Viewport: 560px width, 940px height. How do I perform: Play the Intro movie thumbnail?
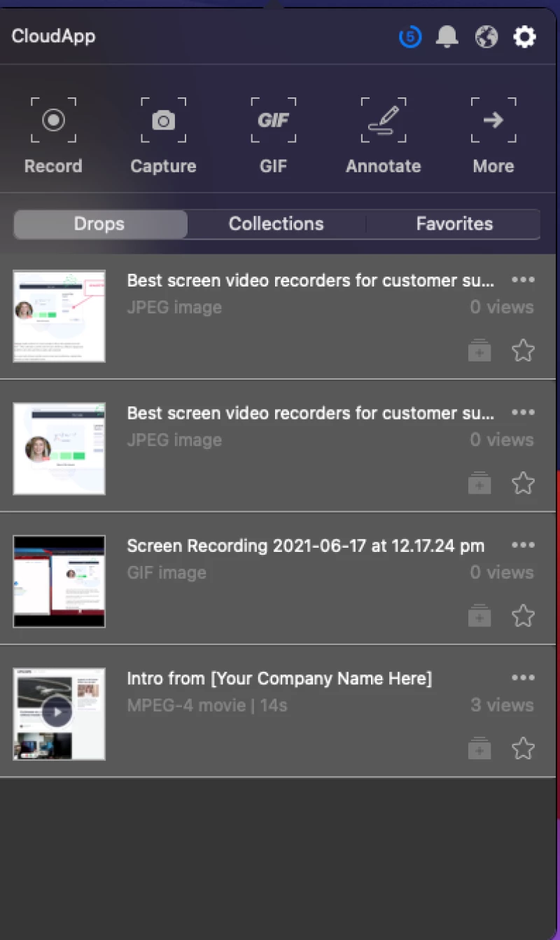click(57, 713)
